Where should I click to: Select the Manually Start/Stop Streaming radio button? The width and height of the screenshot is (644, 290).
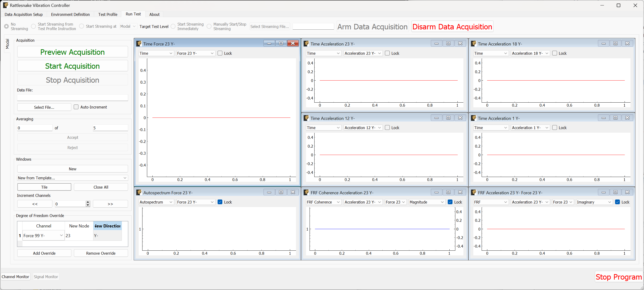[209, 26]
